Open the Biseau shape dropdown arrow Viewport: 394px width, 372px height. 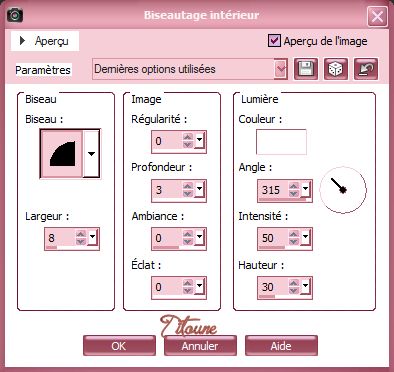point(91,154)
